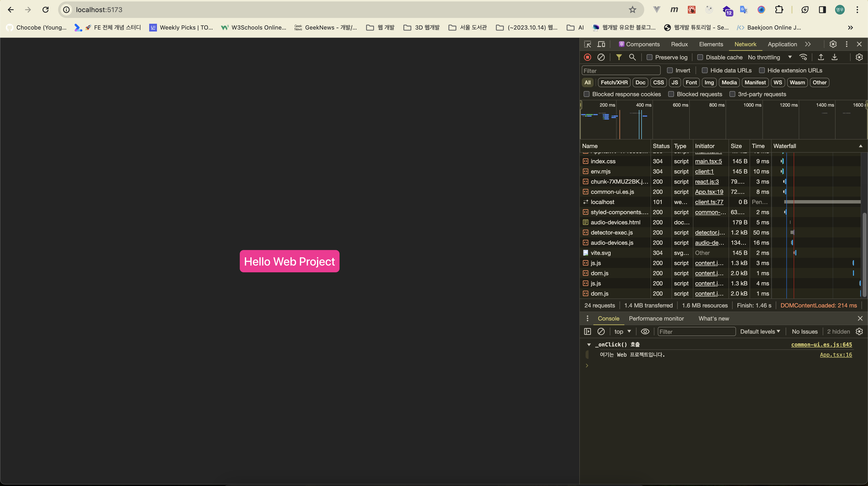Viewport: 868px width, 486px height.
Task: Open network conditions wifi icon
Action: coord(803,57)
